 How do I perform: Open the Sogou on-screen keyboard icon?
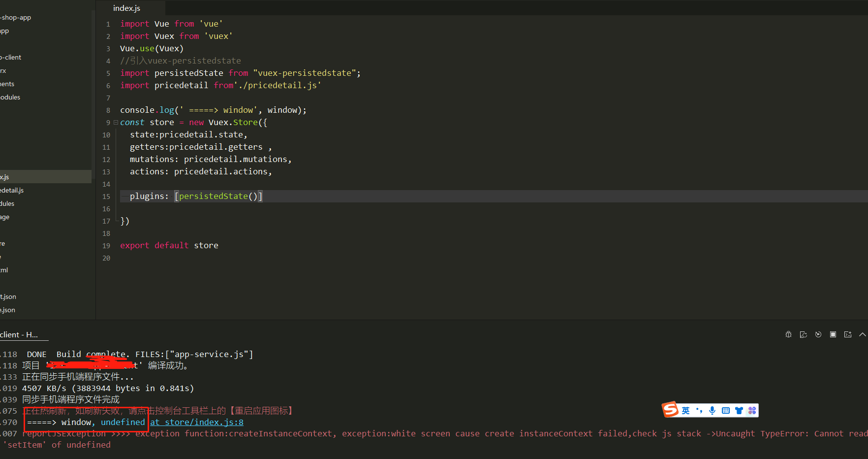725,410
